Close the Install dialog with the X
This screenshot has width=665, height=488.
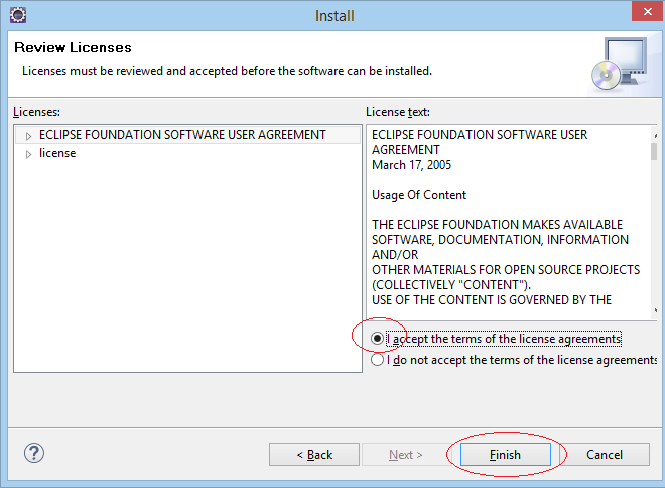click(648, 11)
